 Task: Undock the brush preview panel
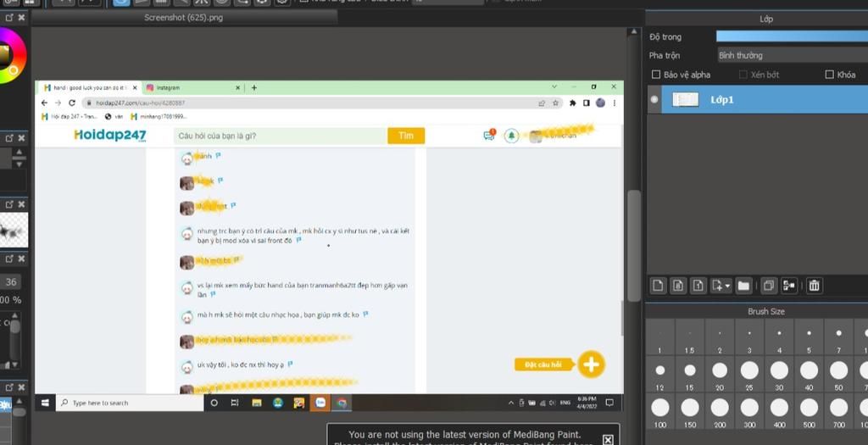tap(9, 204)
